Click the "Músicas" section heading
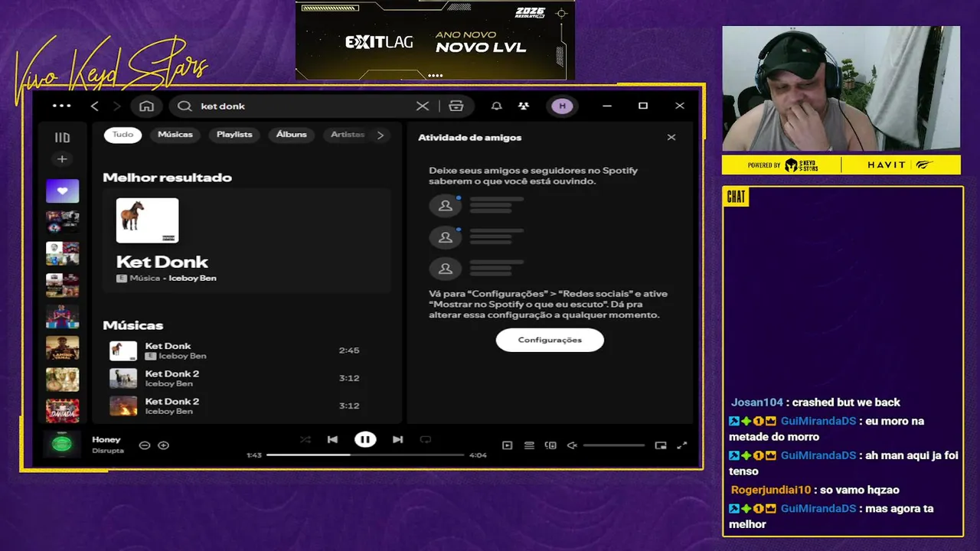 [x=133, y=325]
